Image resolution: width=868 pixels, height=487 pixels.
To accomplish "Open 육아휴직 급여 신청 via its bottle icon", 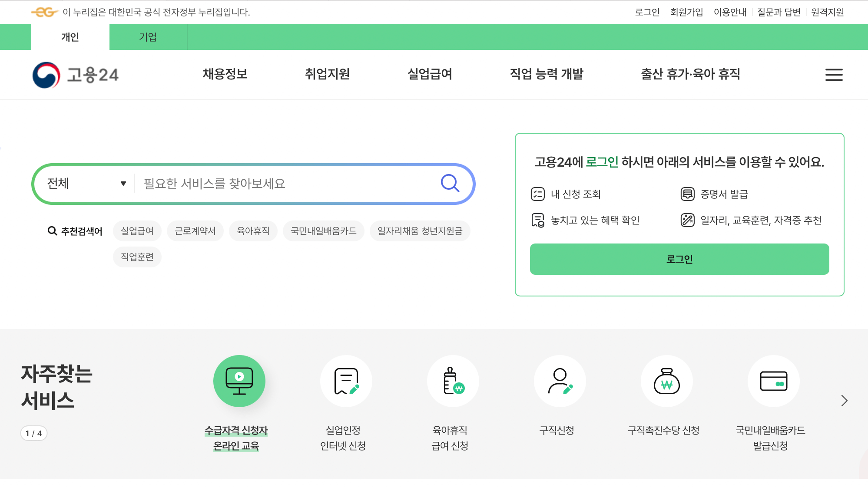I will click(x=453, y=381).
